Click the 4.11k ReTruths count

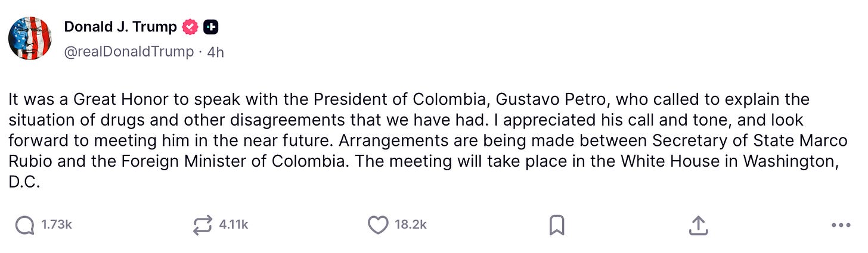coord(234,225)
